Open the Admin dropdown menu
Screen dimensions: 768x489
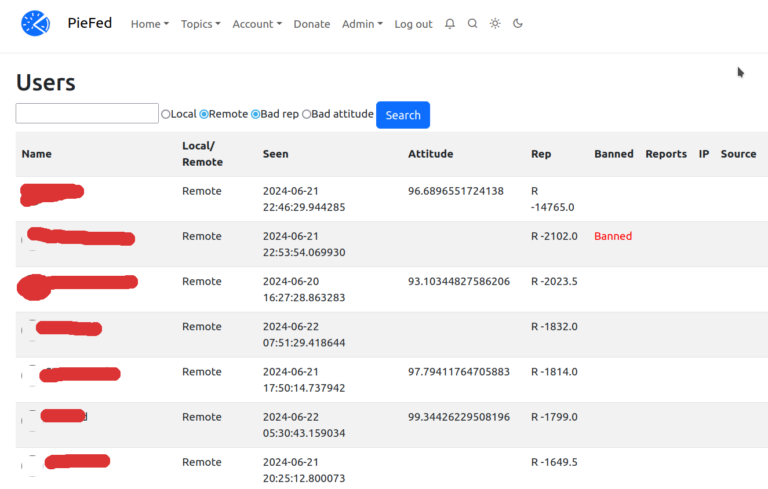362,24
